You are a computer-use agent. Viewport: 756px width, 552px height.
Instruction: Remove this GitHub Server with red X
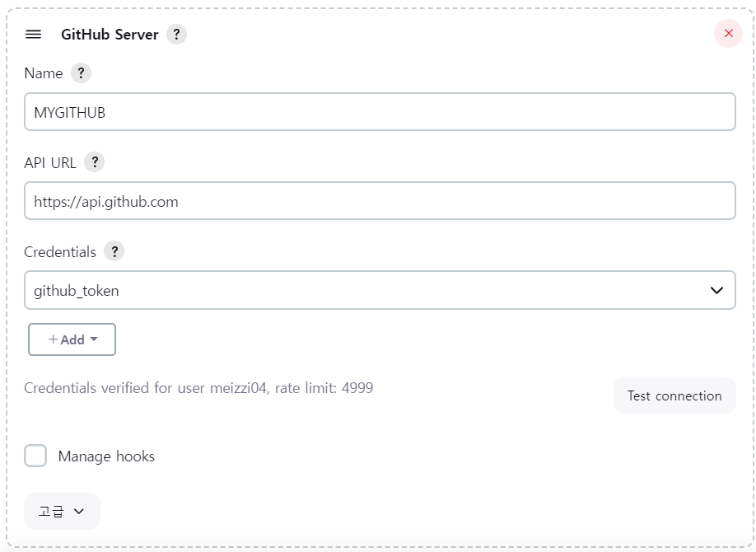[x=728, y=33]
